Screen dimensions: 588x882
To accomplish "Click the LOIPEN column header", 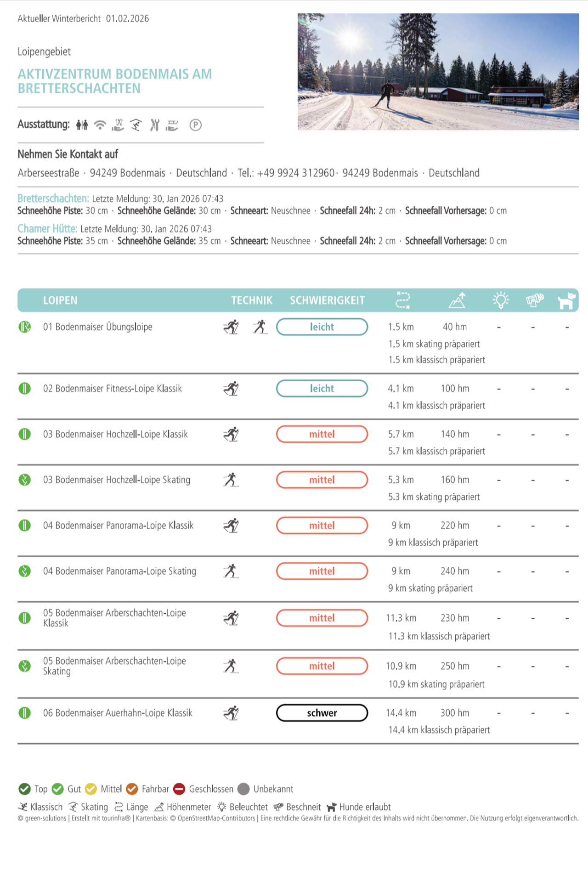I will point(60,300).
